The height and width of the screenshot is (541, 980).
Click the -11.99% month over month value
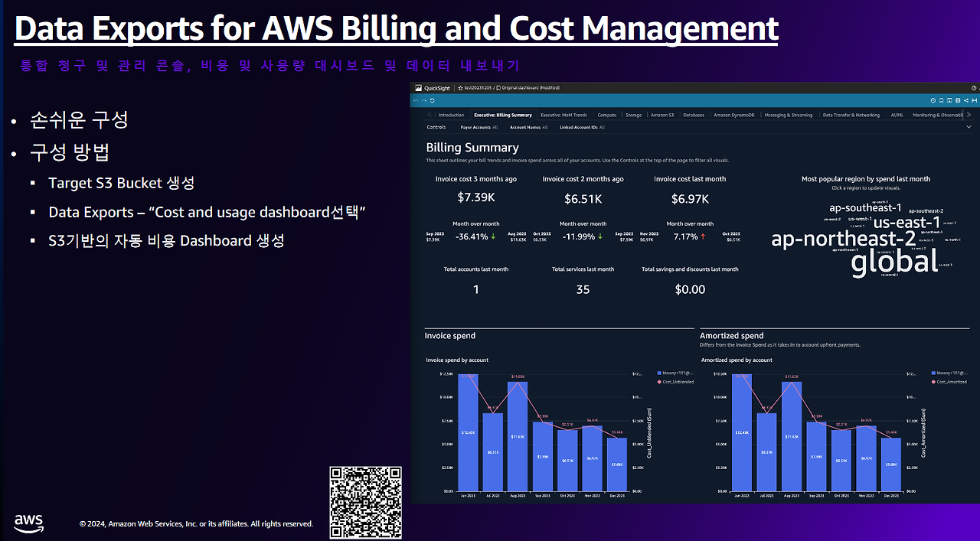tap(578, 236)
